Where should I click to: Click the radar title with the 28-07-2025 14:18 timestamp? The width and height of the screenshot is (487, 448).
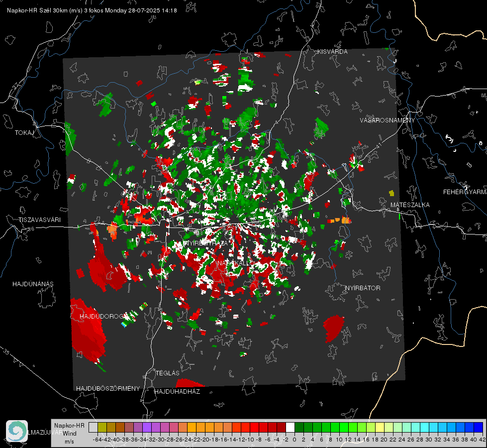92,10
